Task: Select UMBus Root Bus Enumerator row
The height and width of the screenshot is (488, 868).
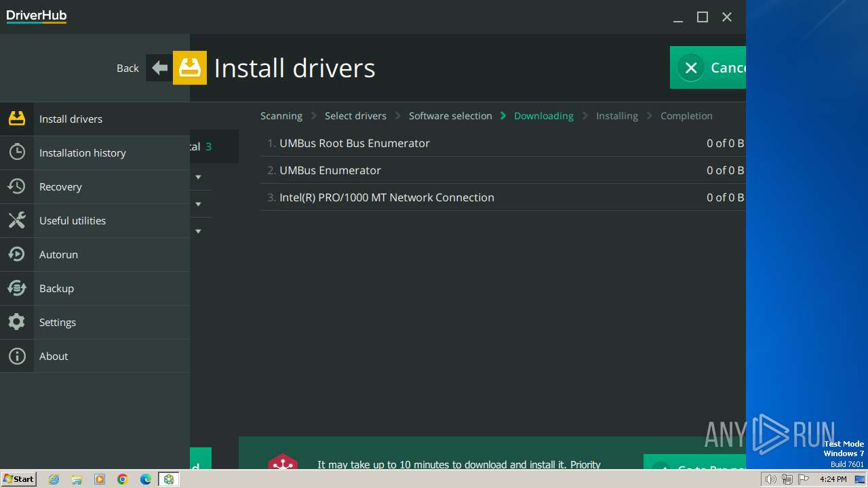Action: 503,143
